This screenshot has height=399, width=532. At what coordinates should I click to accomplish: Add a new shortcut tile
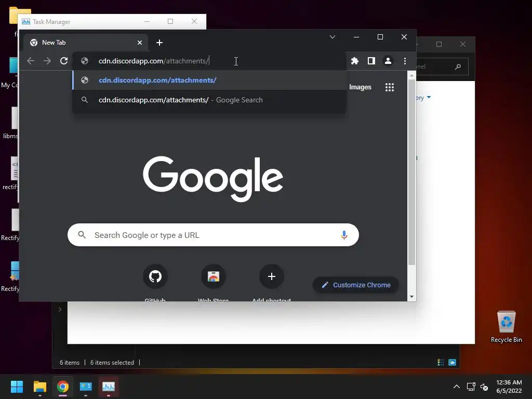271,276
